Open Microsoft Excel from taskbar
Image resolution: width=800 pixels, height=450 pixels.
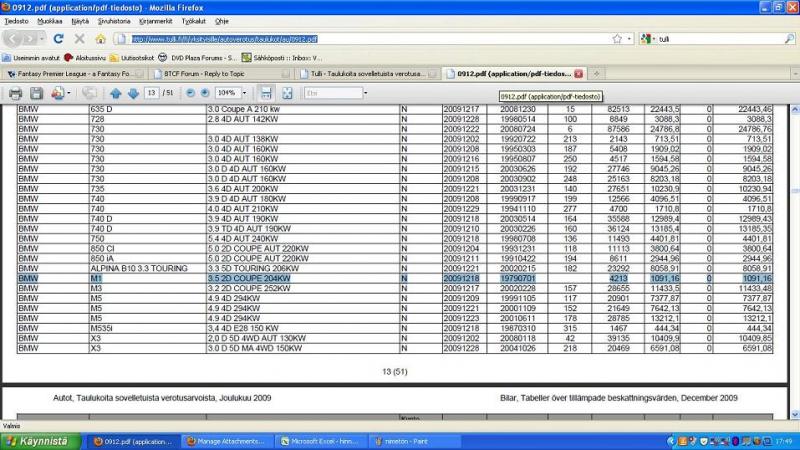pos(320,440)
